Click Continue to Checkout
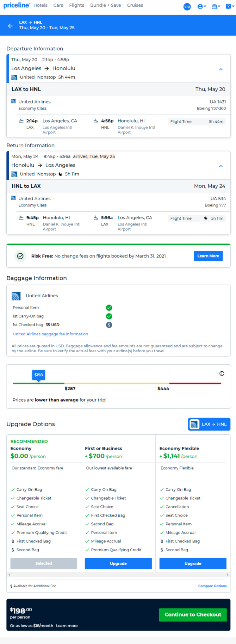 coord(193,614)
